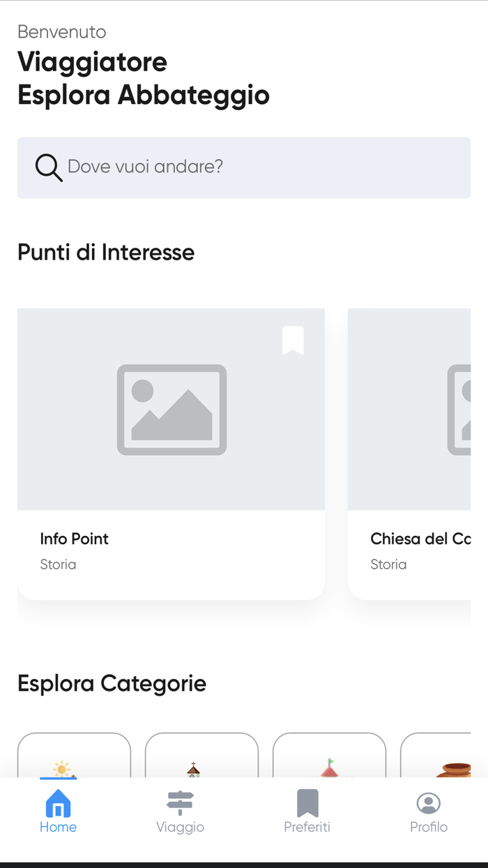Switch to the Viaggio tab
Screen dimensions: 488x868
pos(180,812)
